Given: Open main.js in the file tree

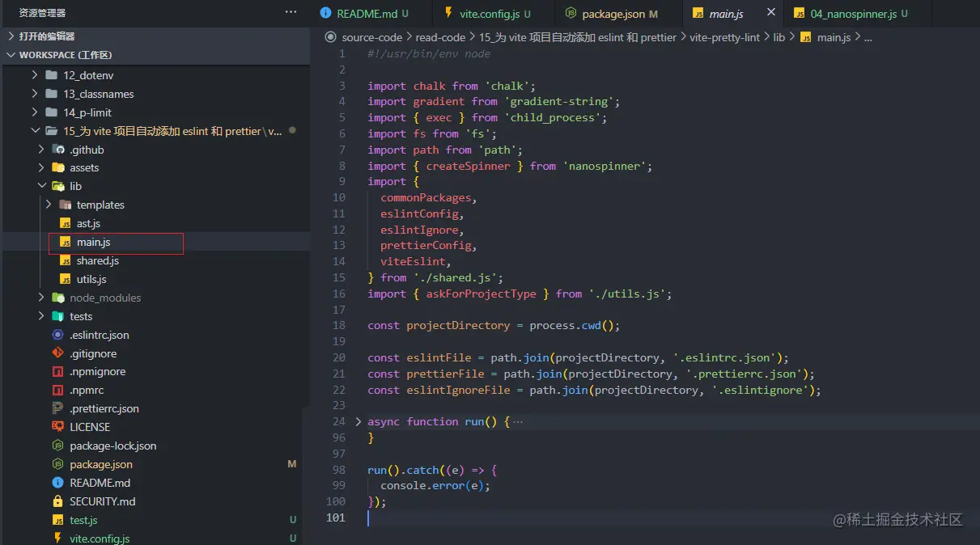Looking at the screenshot, I should coord(93,242).
